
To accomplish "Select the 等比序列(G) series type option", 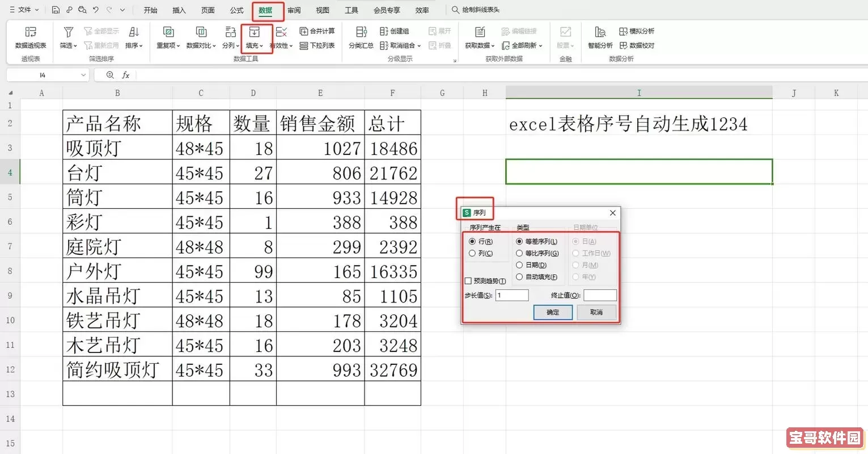I will (519, 254).
